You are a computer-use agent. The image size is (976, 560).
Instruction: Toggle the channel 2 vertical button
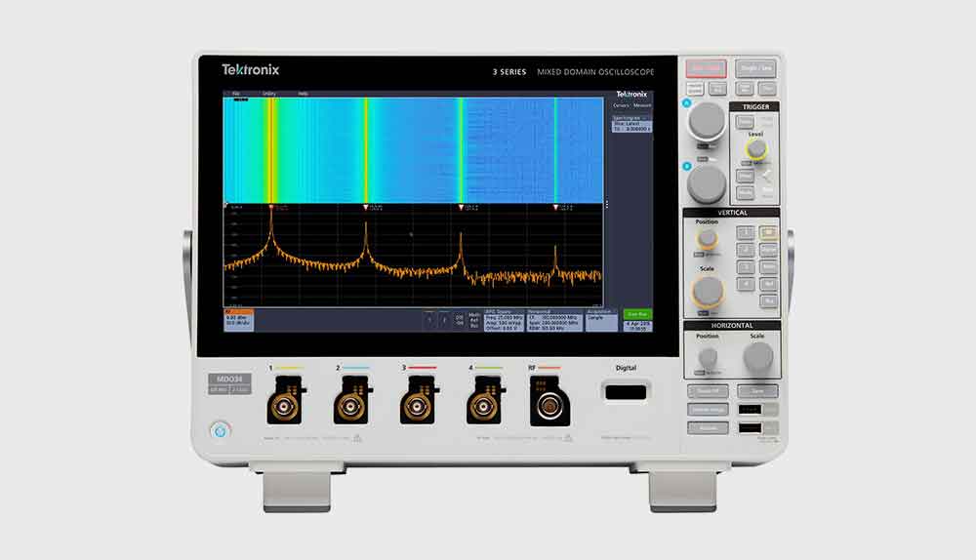[745, 250]
